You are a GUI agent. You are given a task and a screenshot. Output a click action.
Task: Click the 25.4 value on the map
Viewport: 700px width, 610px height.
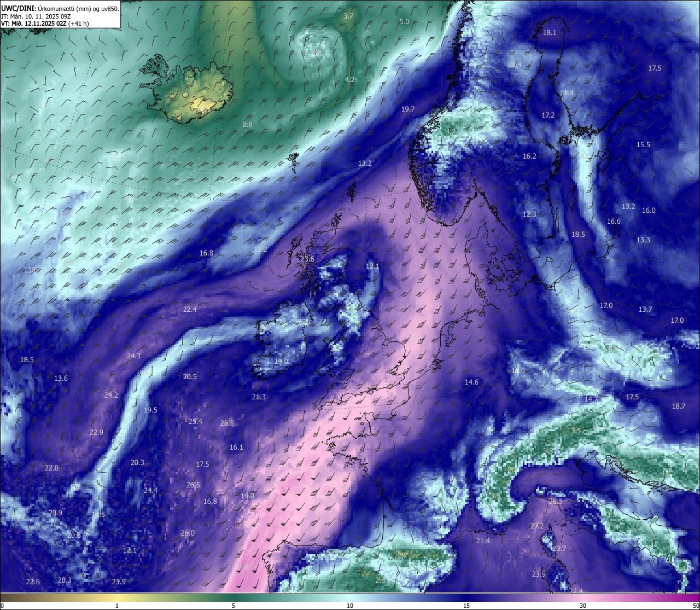tap(195, 421)
